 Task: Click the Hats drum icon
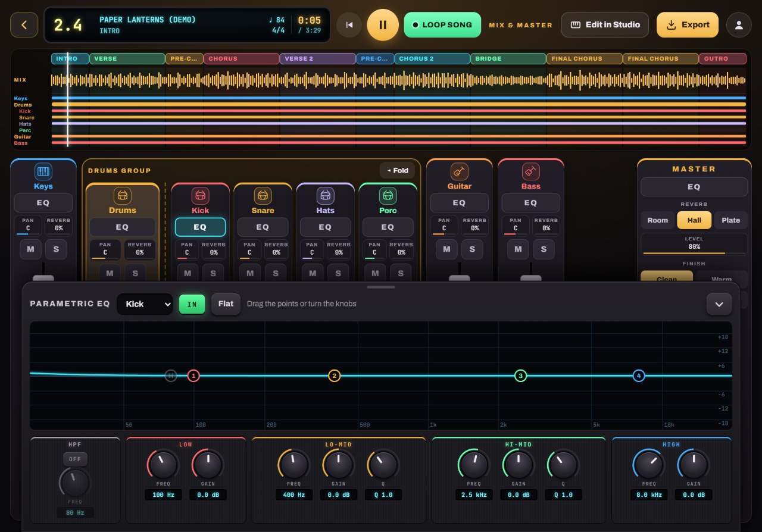pos(325,196)
